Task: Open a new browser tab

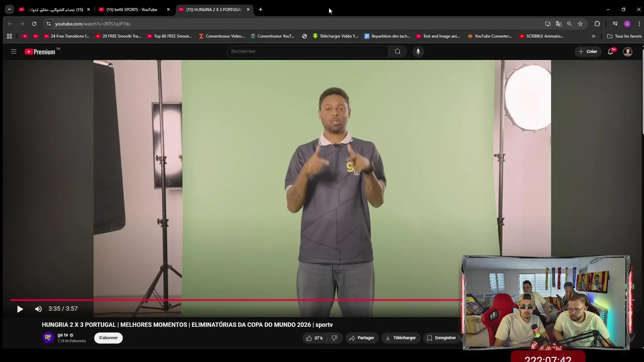Action: pos(260,10)
